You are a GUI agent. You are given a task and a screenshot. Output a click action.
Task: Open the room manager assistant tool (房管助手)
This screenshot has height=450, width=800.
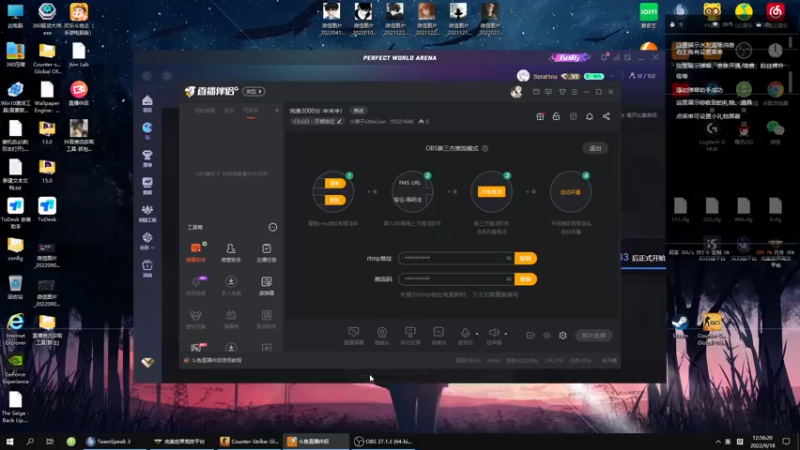(231, 253)
